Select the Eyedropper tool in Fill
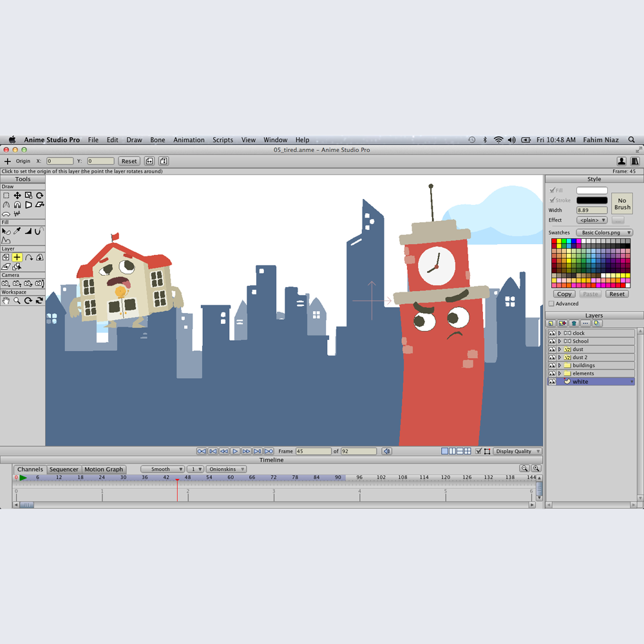644x644 pixels. click(17, 231)
